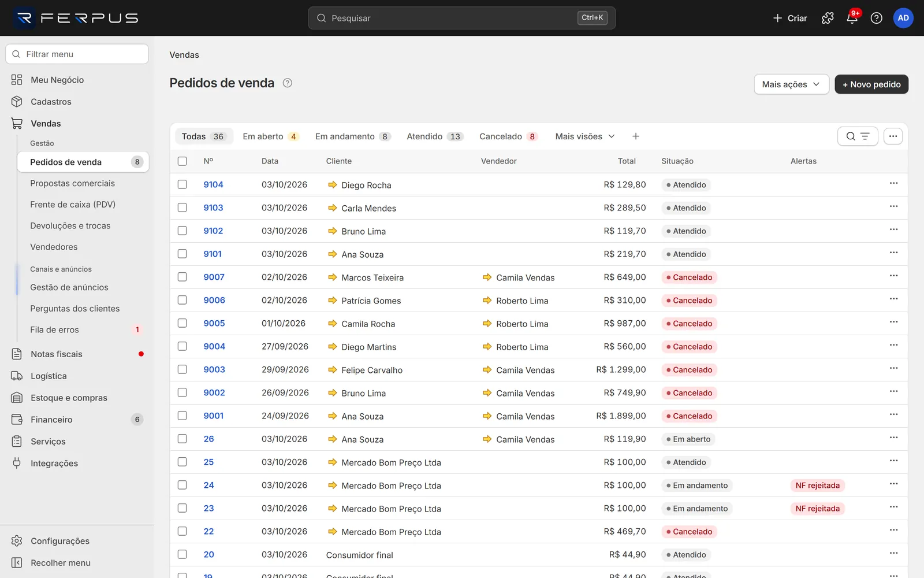Click the Filtrar menu input field
The height and width of the screenshot is (578, 924).
click(77, 54)
